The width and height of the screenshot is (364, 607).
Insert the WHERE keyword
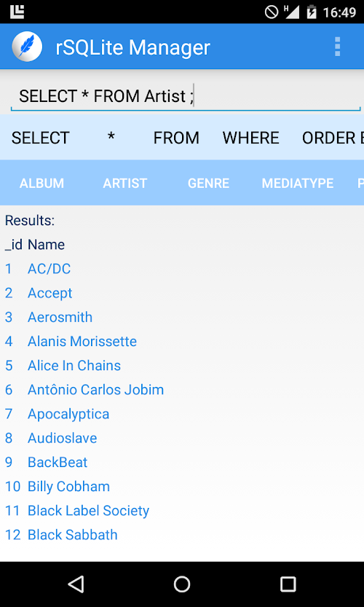250,138
